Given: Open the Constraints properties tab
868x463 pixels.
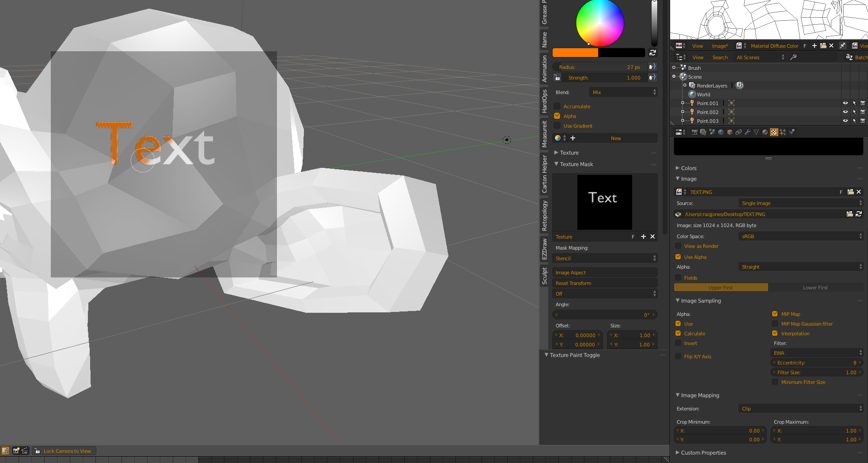Looking at the screenshot, I should tap(739, 132).
